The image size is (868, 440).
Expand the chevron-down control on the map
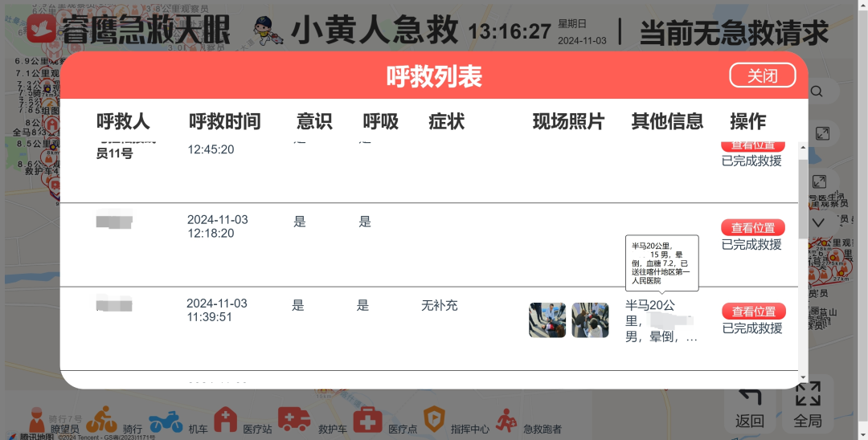click(x=819, y=222)
